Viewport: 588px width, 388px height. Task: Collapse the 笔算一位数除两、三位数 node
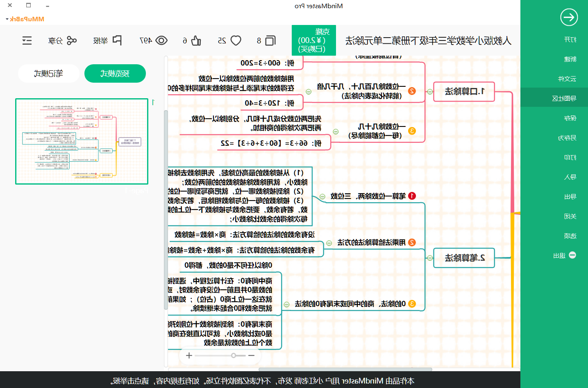(x=322, y=196)
